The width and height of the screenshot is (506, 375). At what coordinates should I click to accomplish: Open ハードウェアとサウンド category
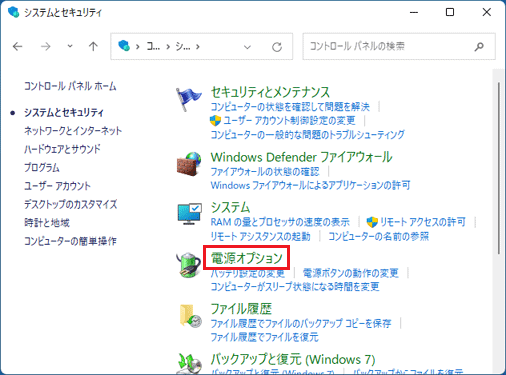[62, 149]
